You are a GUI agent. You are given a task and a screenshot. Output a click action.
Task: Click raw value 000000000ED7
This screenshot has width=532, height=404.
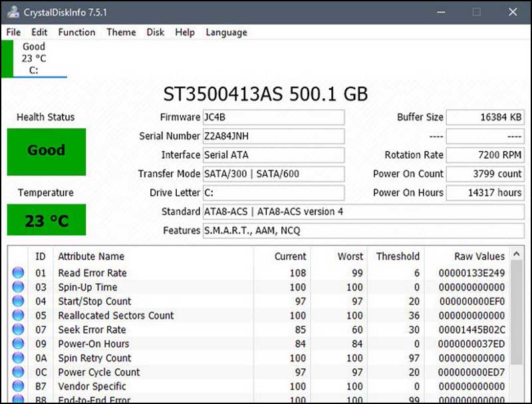coord(471,373)
